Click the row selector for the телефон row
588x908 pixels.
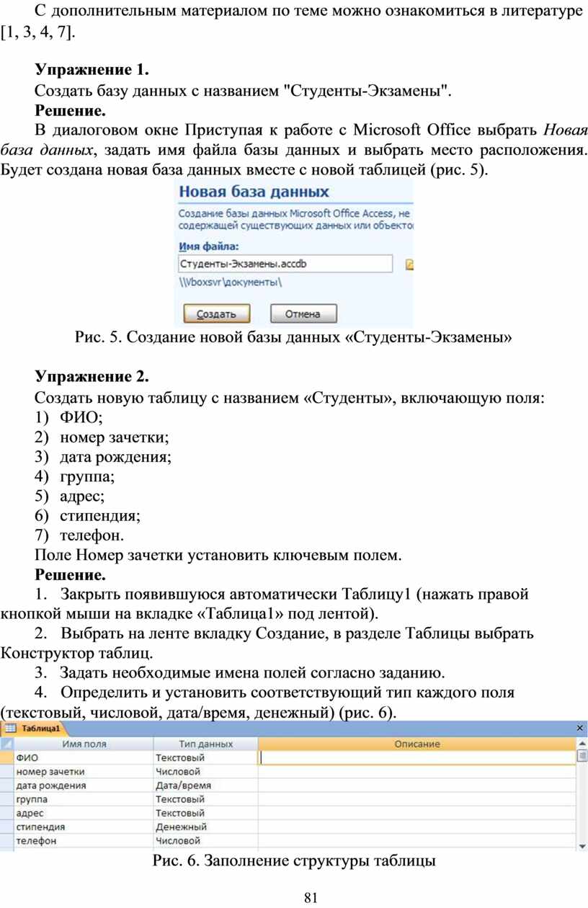[x=7, y=840]
